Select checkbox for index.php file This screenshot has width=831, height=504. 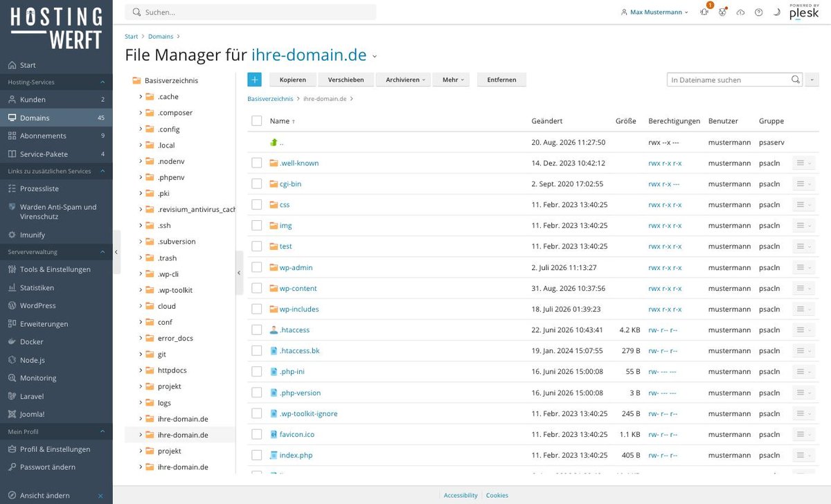pyautogui.click(x=256, y=455)
